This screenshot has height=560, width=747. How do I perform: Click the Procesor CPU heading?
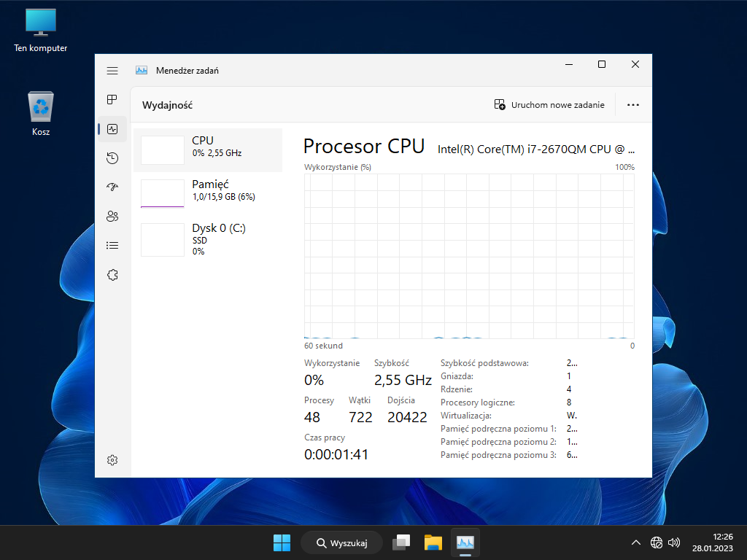click(364, 146)
